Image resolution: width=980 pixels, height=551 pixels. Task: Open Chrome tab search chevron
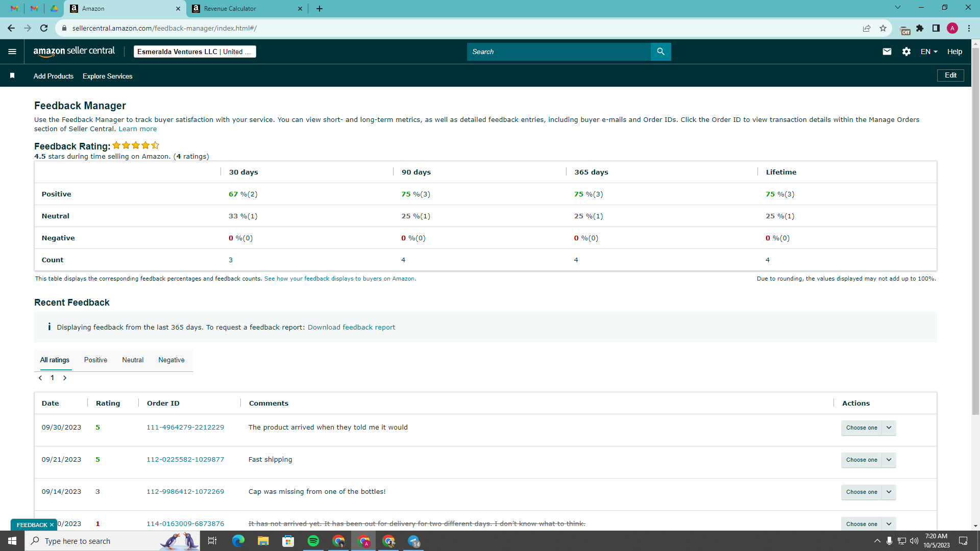click(898, 8)
